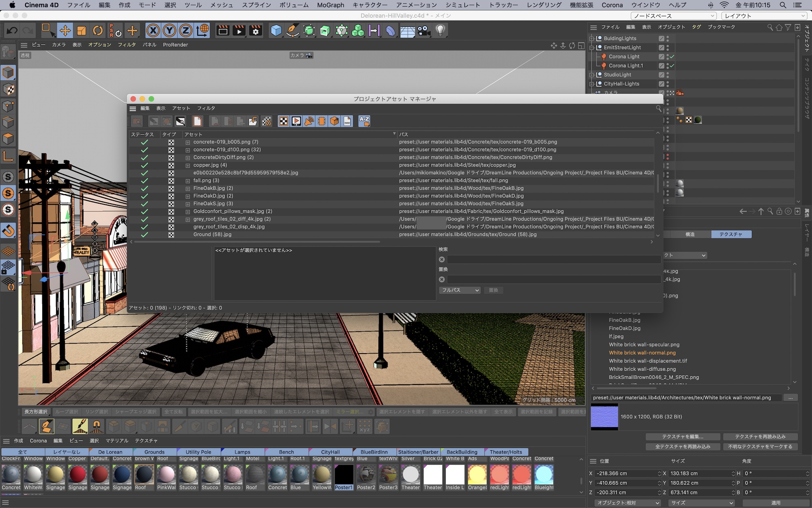The width and height of the screenshot is (812, 508).
Task: Select the PinkWal material swatch
Action: point(166,475)
